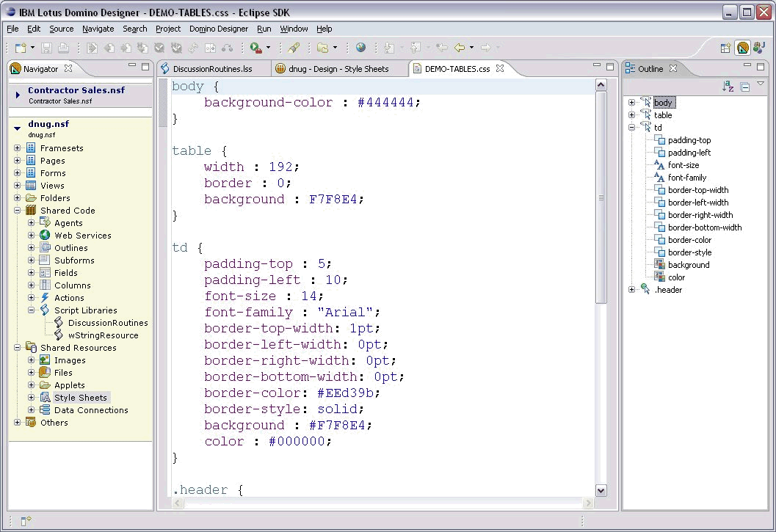Viewport: 776px width, 532px height.
Task: Close the Navigator view tab
Action: (x=68, y=68)
